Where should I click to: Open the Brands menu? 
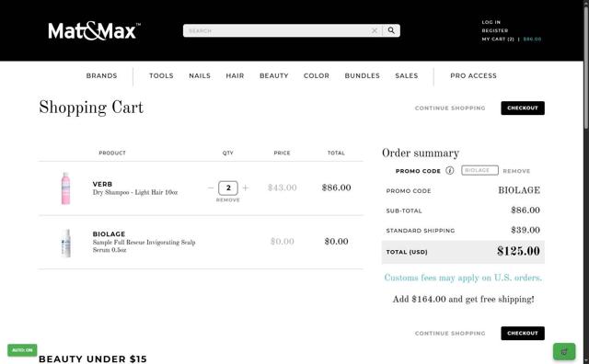pyautogui.click(x=102, y=75)
